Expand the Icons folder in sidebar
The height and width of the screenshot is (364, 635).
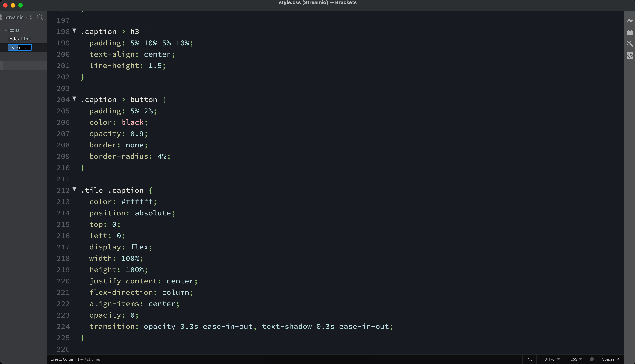coord(6,30)
